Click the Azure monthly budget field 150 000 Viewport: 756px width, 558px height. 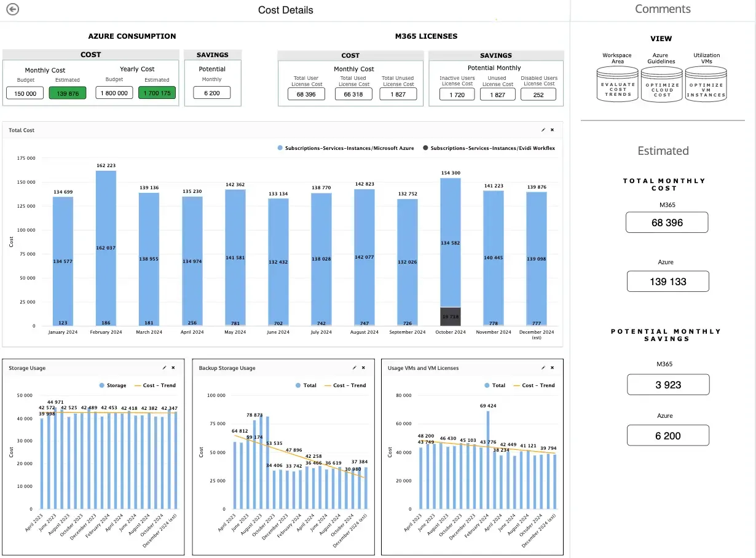click(25, 93)
